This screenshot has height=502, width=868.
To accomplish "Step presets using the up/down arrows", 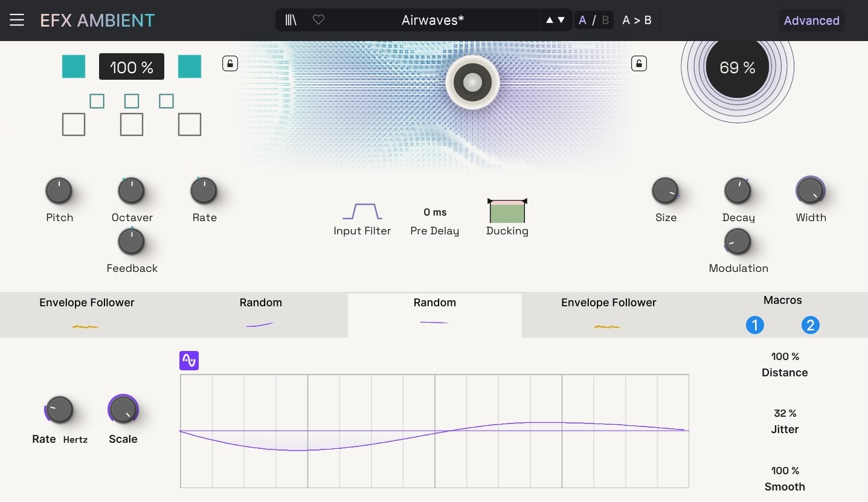I will 555,20.
